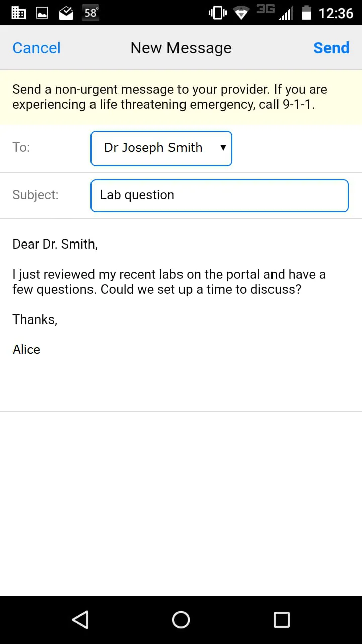
Task: Tap the 58° weather notification
Action: (91, 13)
